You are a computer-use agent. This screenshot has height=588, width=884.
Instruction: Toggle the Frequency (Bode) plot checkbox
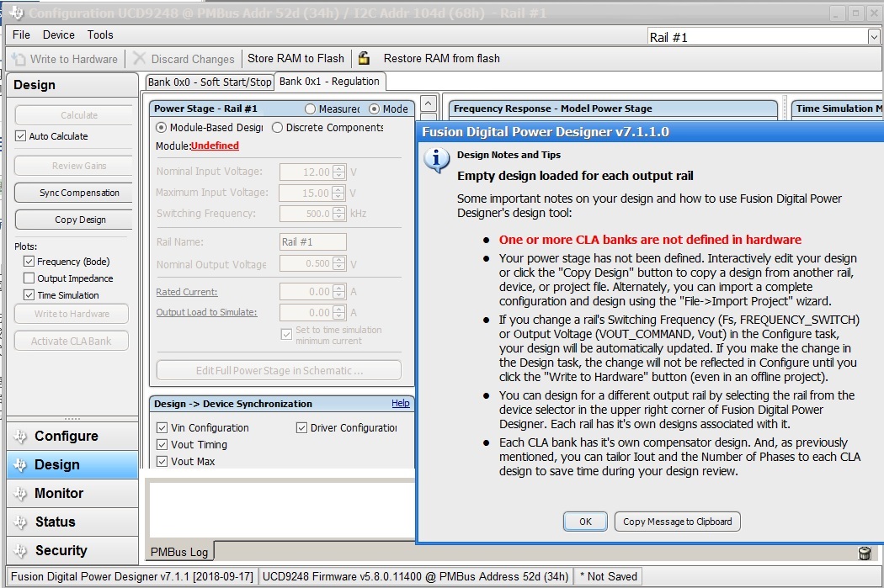[29, 262]
